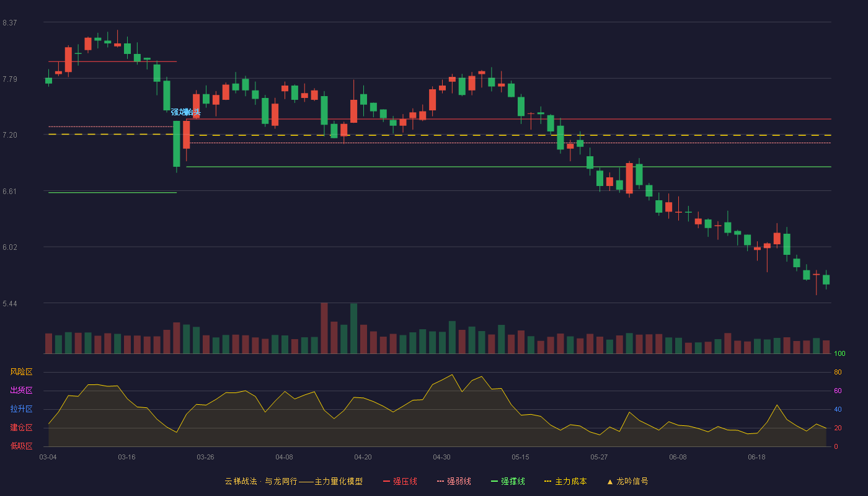Toggle the 龙吟信号 triangle legend entry
Screen dimensions: 868x496
pyautogui.click(x=627, y=481)
